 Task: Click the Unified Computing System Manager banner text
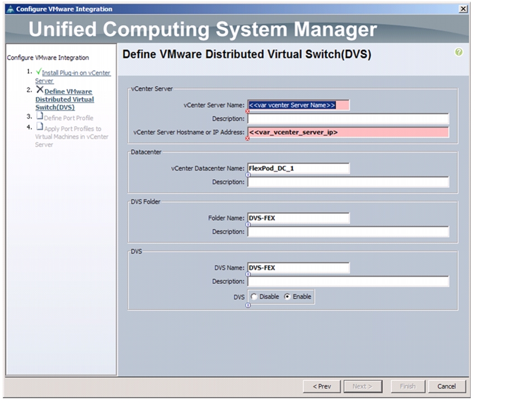click(203, 29)
